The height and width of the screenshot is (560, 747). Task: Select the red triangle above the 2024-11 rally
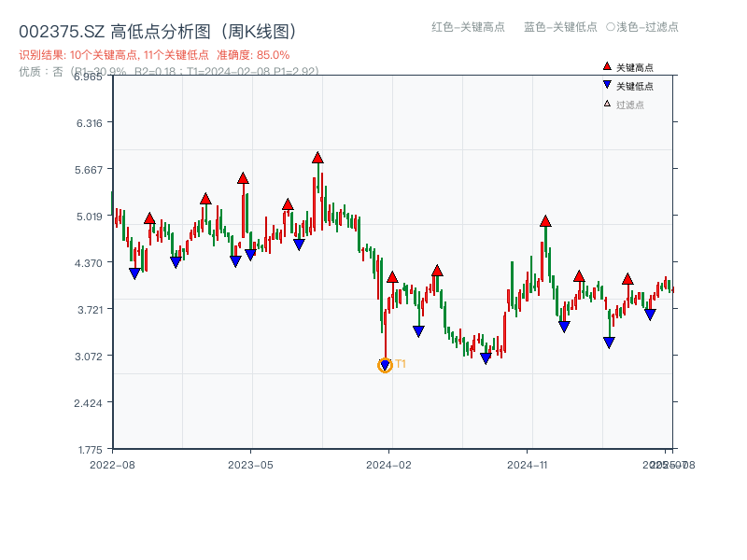pos(546,221)
